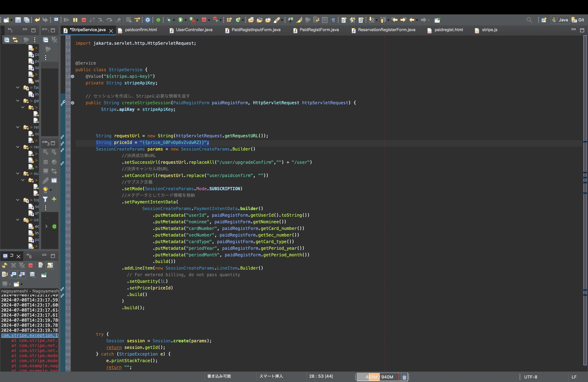Click the Search magnifier icon in toolbar
The image size is (588, 382).
click(x=529, y=20)
